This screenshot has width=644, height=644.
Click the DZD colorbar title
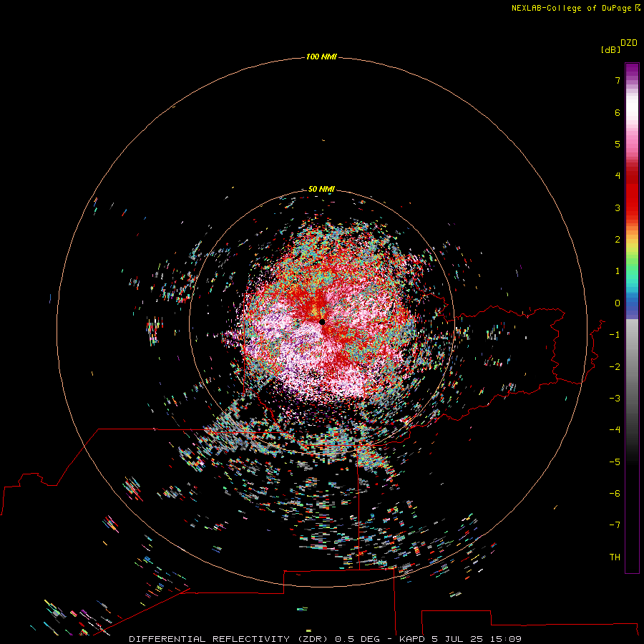[x=629, y=43]
